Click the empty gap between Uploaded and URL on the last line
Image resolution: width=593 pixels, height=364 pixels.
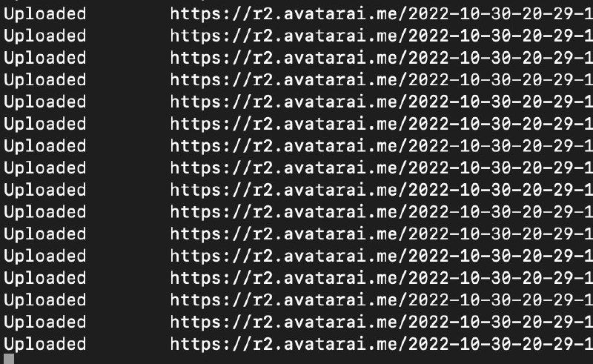click(x=128, y=344)
